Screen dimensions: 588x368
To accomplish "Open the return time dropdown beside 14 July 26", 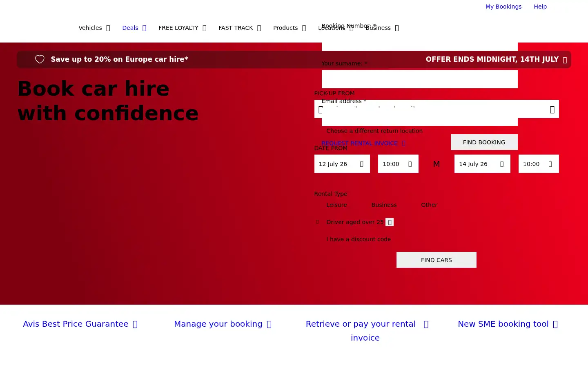I will 539,164.
